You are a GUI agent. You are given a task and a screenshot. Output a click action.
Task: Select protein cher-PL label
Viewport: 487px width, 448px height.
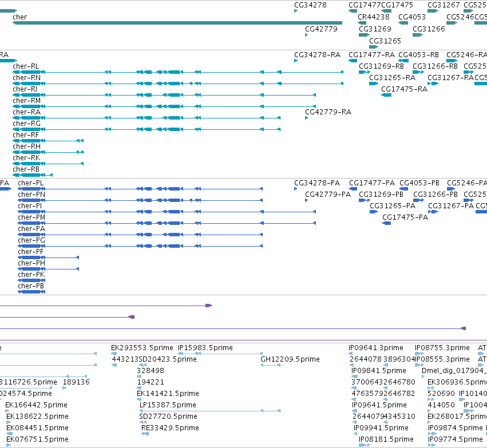31,183
